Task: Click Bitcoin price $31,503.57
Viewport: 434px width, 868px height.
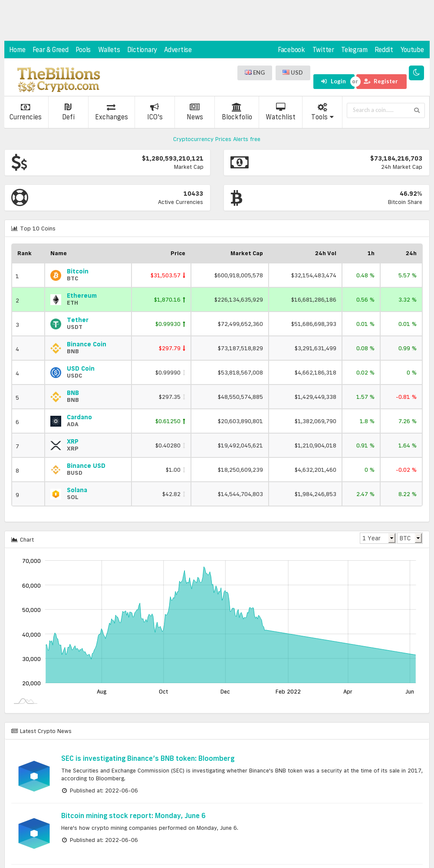Action: click(x=165, y=276)
